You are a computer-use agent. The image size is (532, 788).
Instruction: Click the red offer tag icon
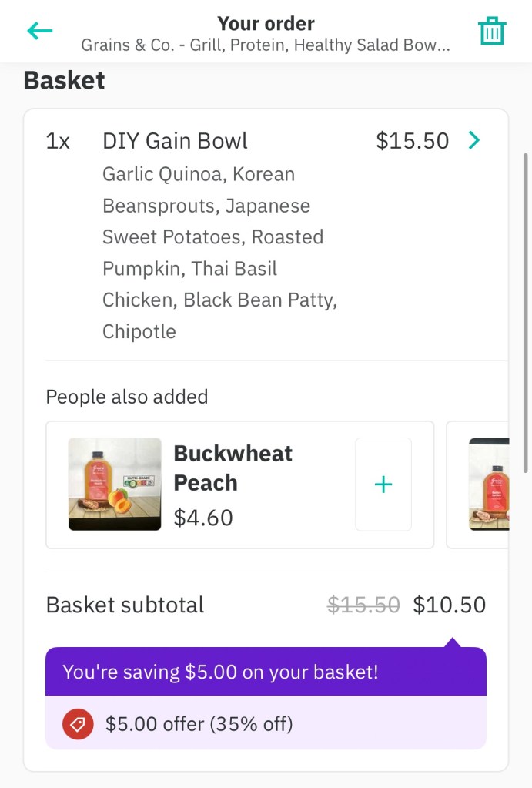(x=78, y=724)
